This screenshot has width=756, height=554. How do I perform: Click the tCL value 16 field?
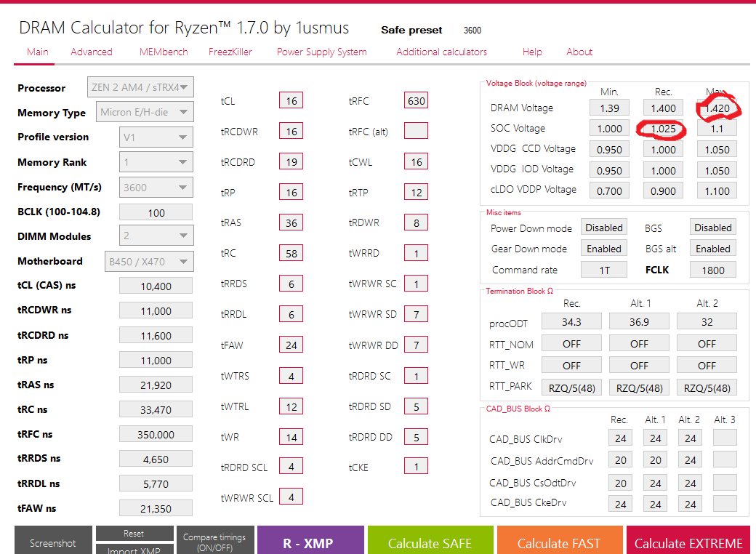pyautogui.click(x=291, y=101)
